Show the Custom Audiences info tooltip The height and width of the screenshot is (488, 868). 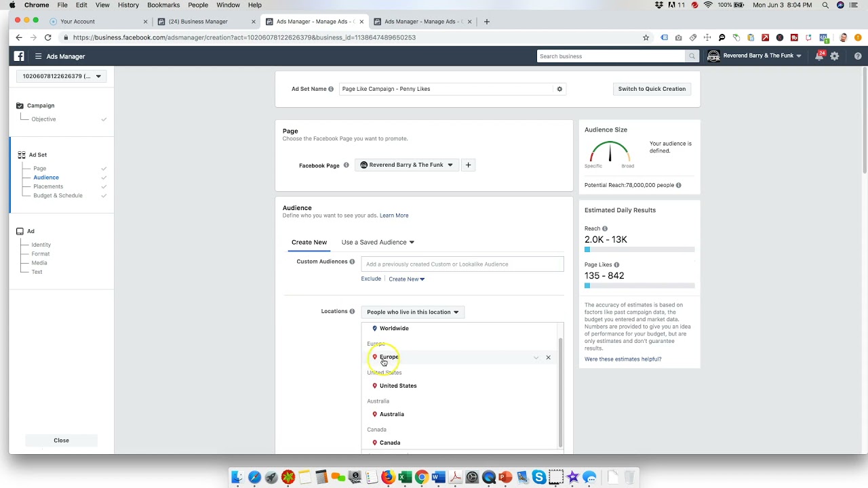coord(353,262)
